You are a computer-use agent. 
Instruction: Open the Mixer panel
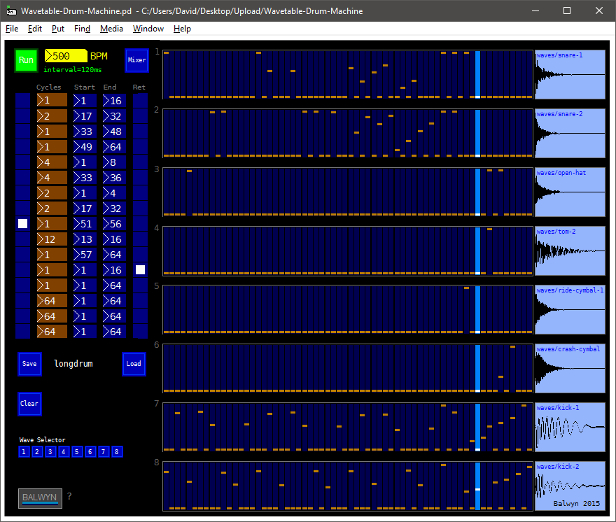tap(137, 60)
